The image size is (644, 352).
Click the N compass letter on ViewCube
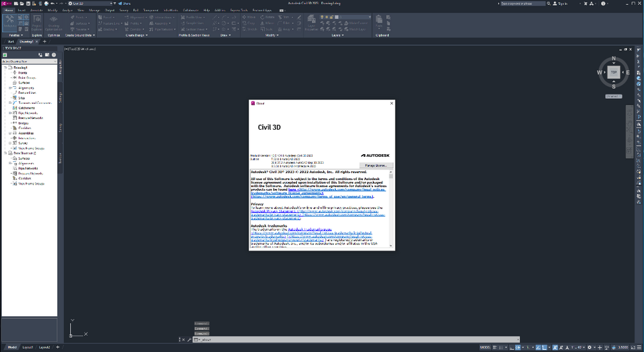(x=614, y=59)
